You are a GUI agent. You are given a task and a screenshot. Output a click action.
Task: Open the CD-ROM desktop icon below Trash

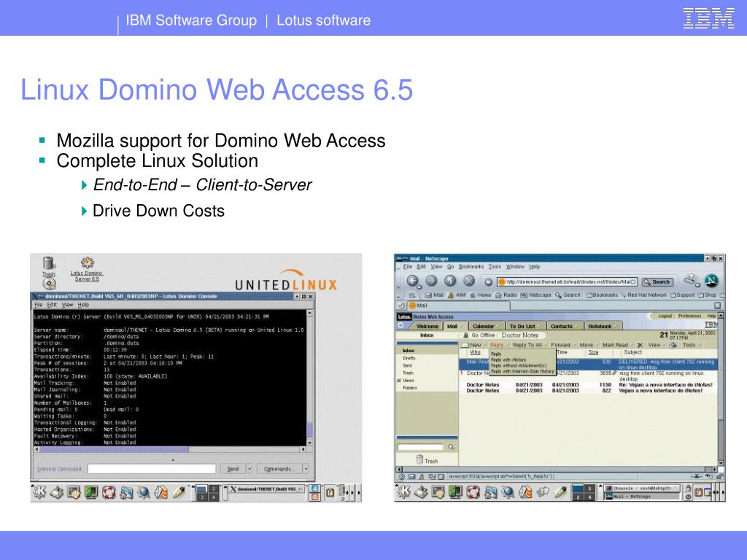(49, 284)
